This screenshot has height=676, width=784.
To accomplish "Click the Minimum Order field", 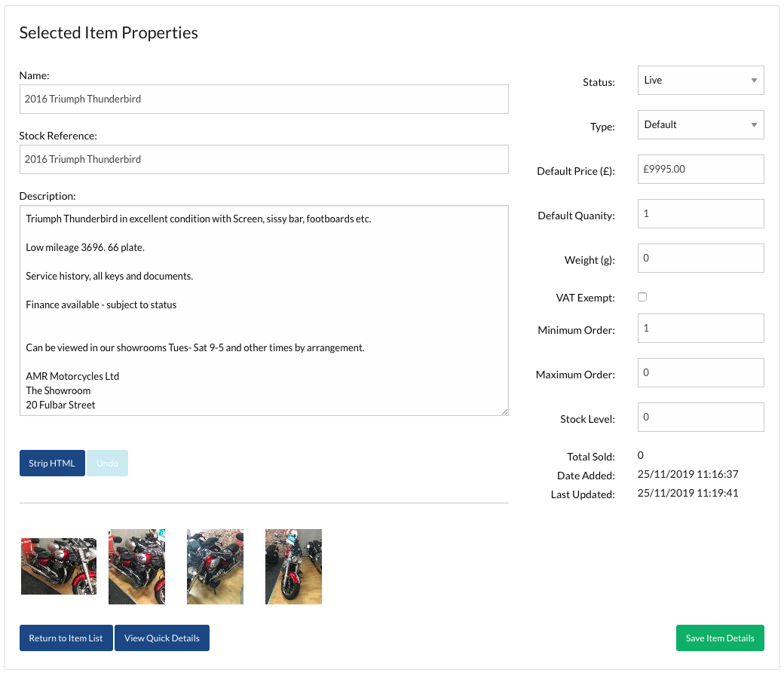I will [700, 329].
